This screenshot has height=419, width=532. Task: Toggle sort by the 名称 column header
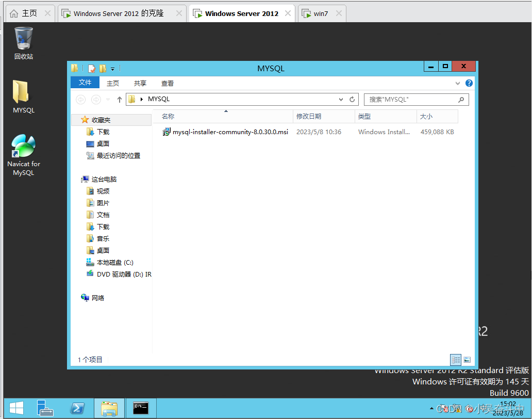click(168, 116)
